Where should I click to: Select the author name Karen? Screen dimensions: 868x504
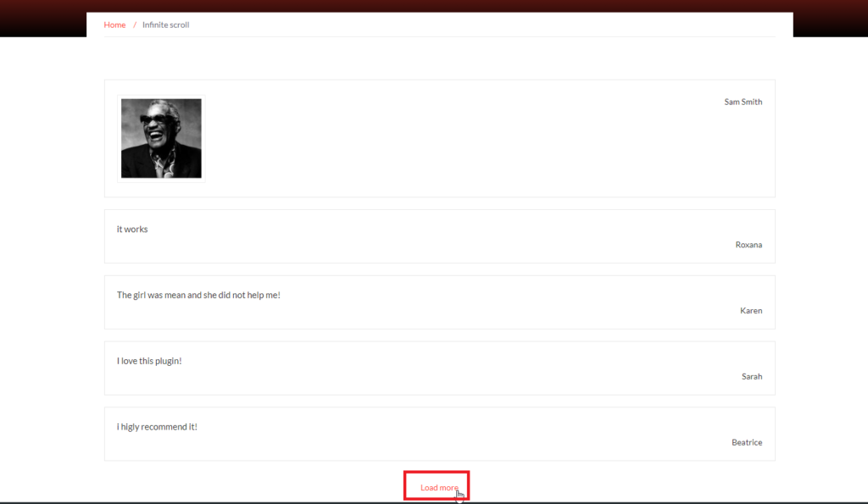click(751, 310)
